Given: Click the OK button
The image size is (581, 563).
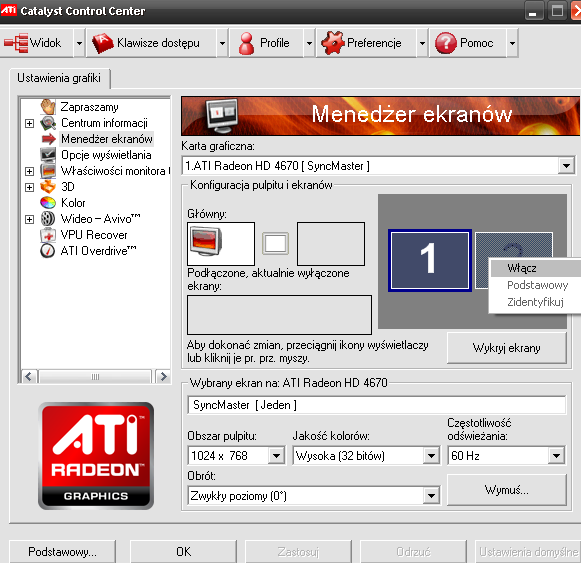Looking at the screenshot, I should [183, 552].
